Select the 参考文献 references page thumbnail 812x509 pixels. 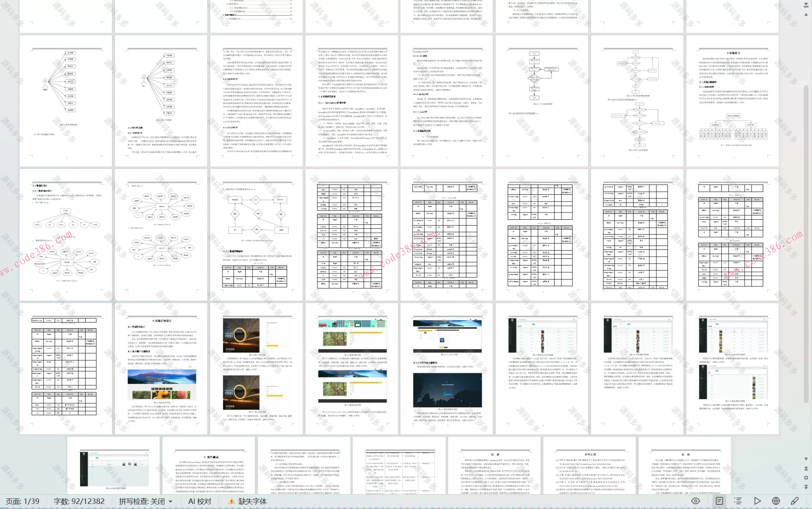(590, 465)
